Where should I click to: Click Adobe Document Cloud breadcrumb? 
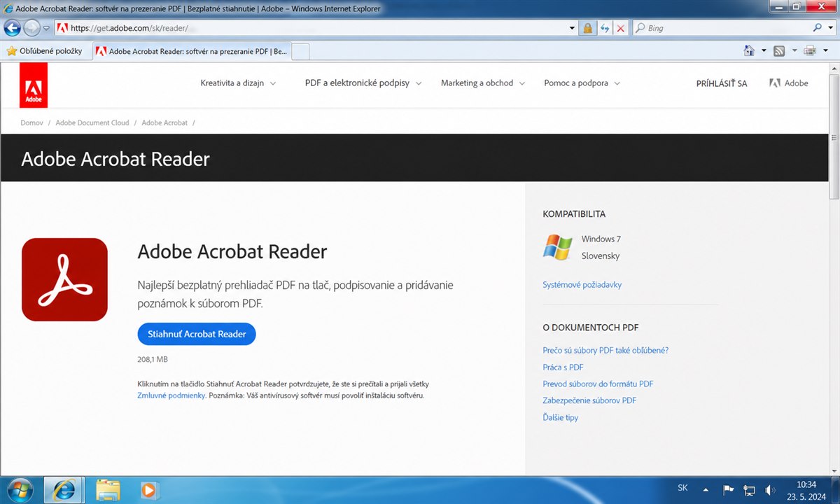92,122
